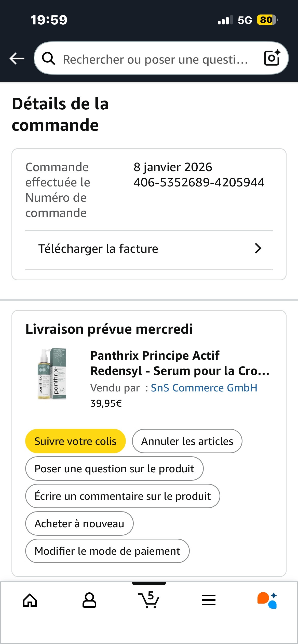
Task: Tap the search magnifier icon
Action: (48, 58)
